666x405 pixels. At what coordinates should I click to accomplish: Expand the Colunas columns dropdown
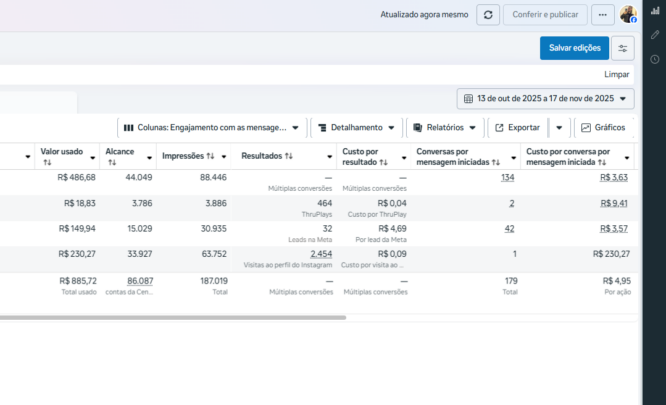pyautogui.click(x=212, y=128)
